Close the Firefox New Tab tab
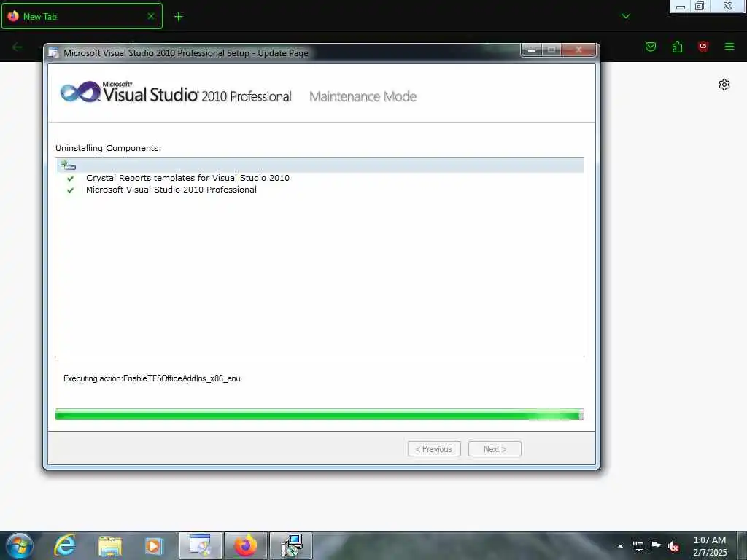Image resolution: width=747 pixels, height=560 pixels. point(150,16)
